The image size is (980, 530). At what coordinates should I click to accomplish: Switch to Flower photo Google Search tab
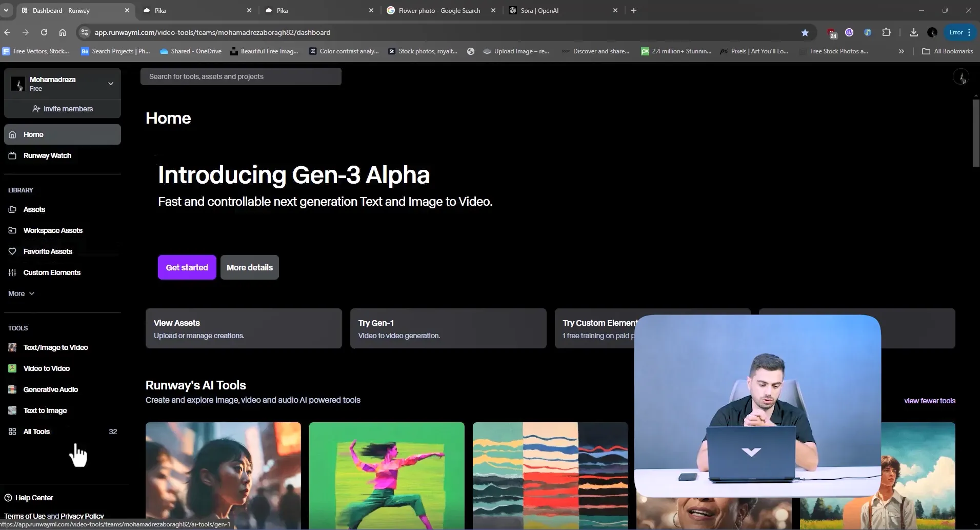click(439, 10)
